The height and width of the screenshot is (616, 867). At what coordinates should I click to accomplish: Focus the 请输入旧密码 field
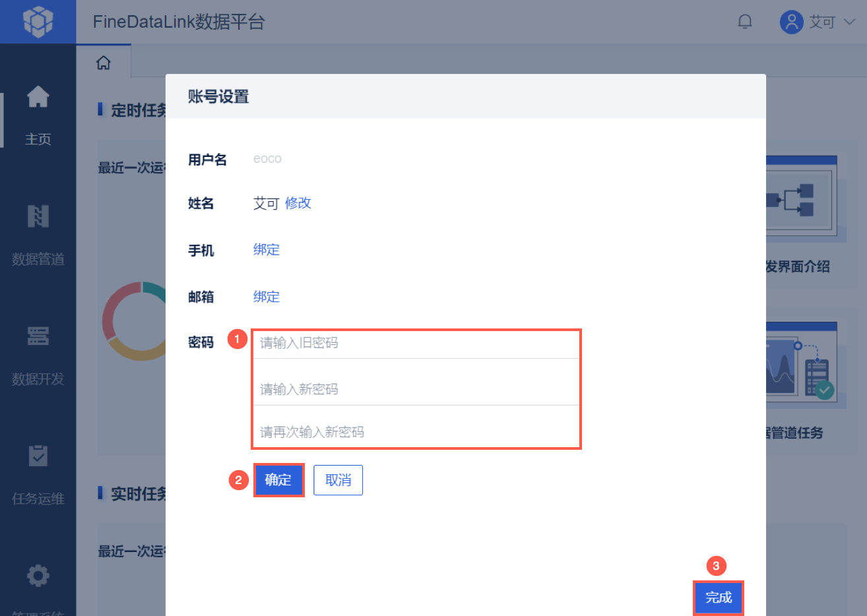(x=416, y=343)
